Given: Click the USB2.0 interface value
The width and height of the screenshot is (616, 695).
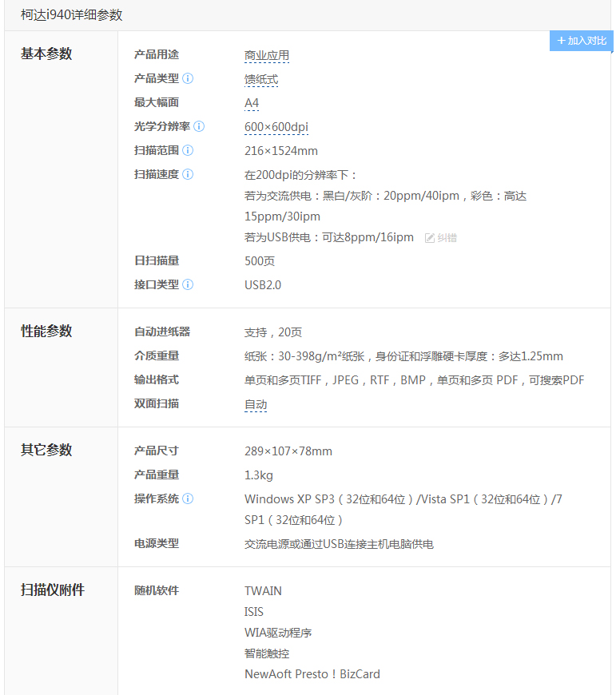Looking at the screenshot, I should click(263, 285).
